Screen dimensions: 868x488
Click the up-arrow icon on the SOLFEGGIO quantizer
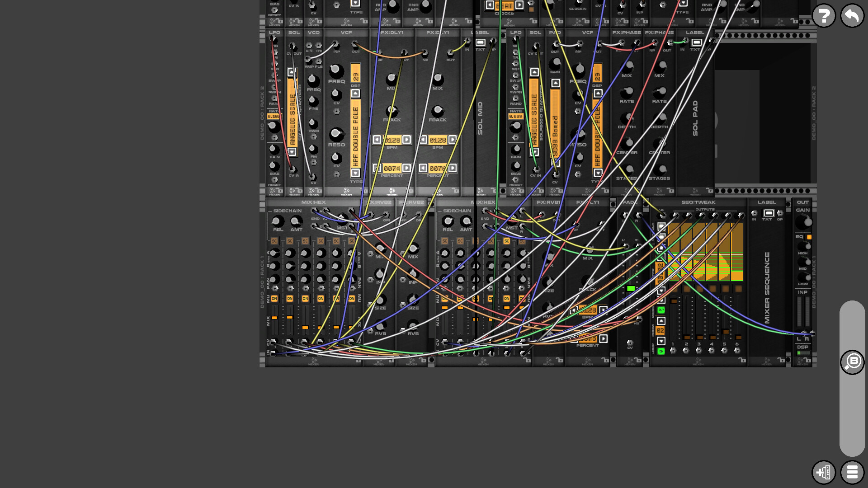pos(534,71)
